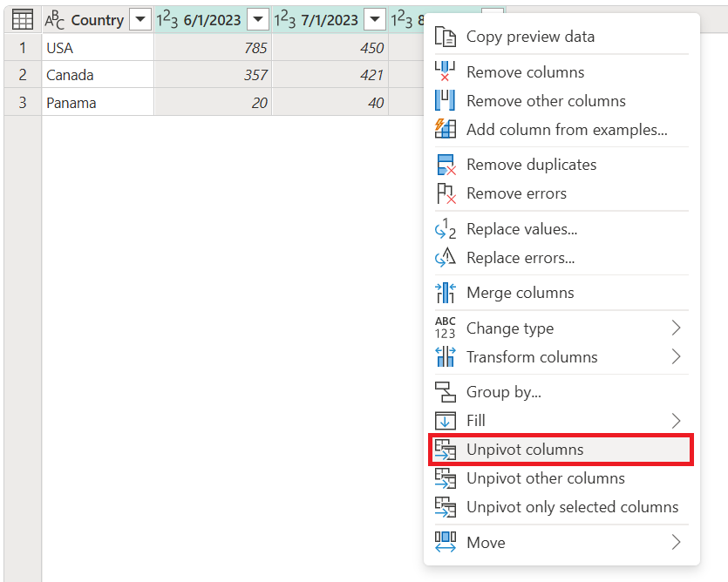Viewport: 728px width, 582px height.
Task: Click the Replace errors icon
Action: [x=446, y=258]
